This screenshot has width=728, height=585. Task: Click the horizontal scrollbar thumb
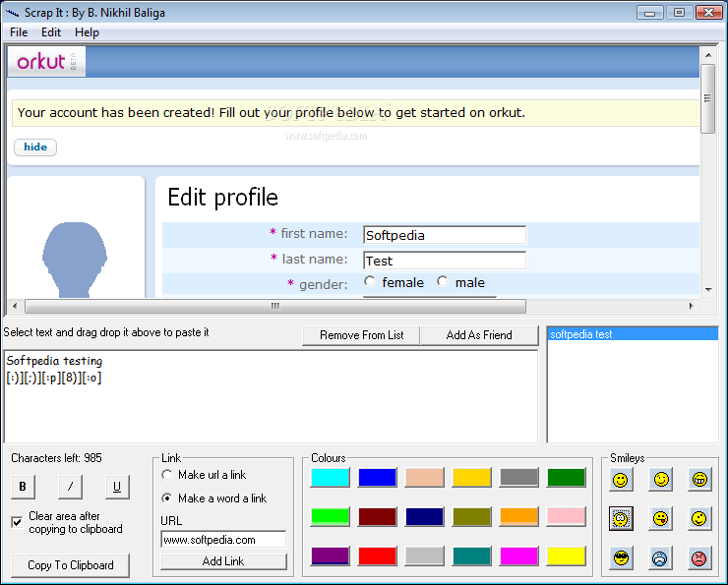coord(275,306)
